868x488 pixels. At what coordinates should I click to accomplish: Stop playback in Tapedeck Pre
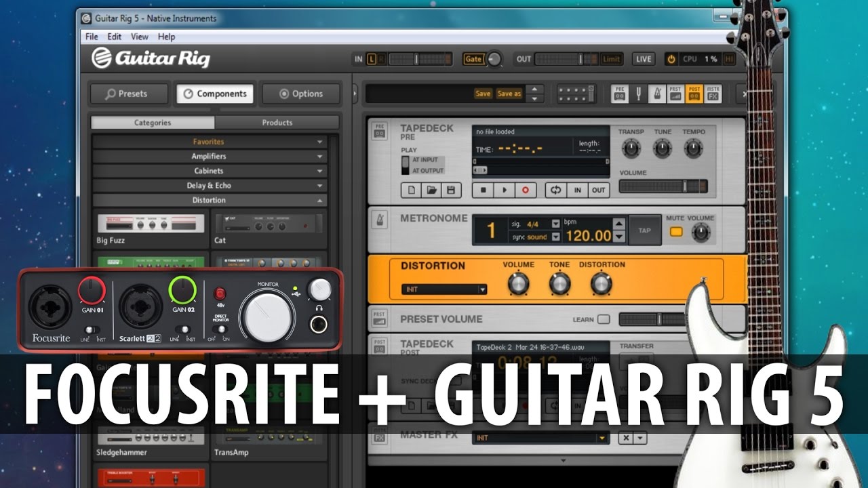[483, 190]
